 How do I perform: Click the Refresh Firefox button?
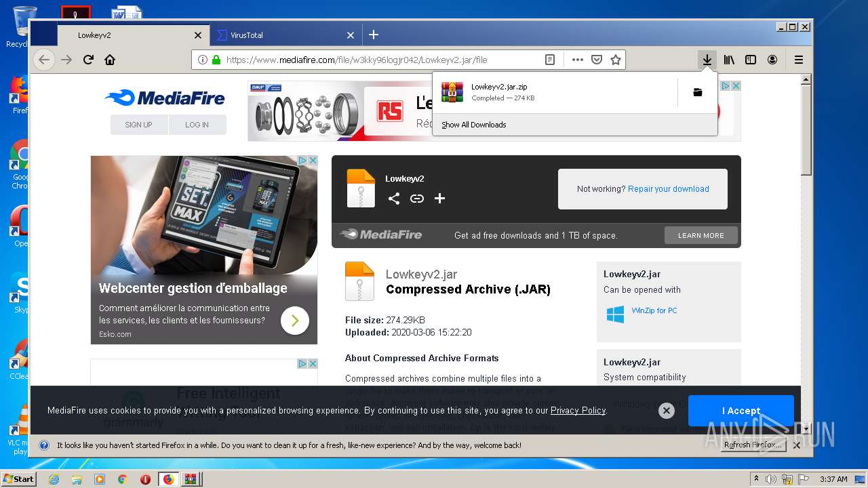coord(753,445)
